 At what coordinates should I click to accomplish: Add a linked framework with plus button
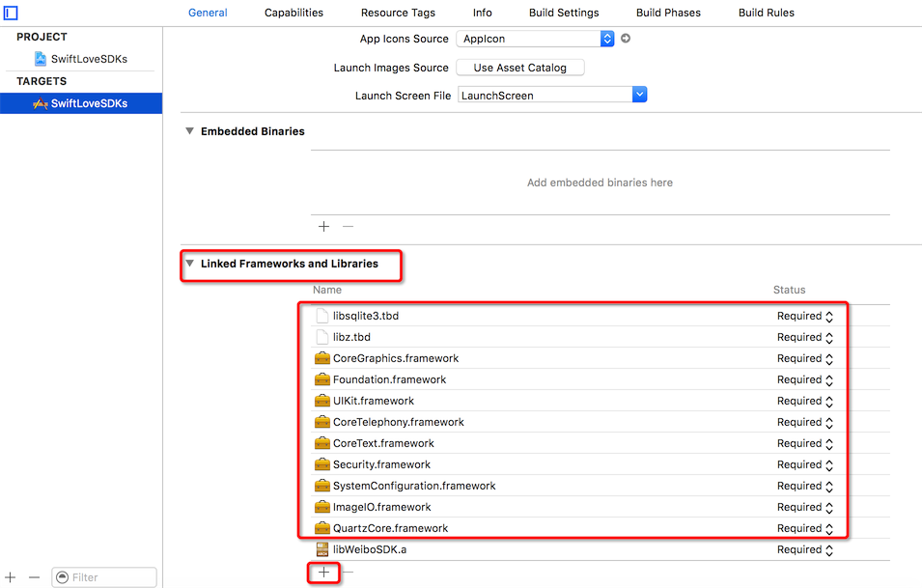(x=324, y=572)
